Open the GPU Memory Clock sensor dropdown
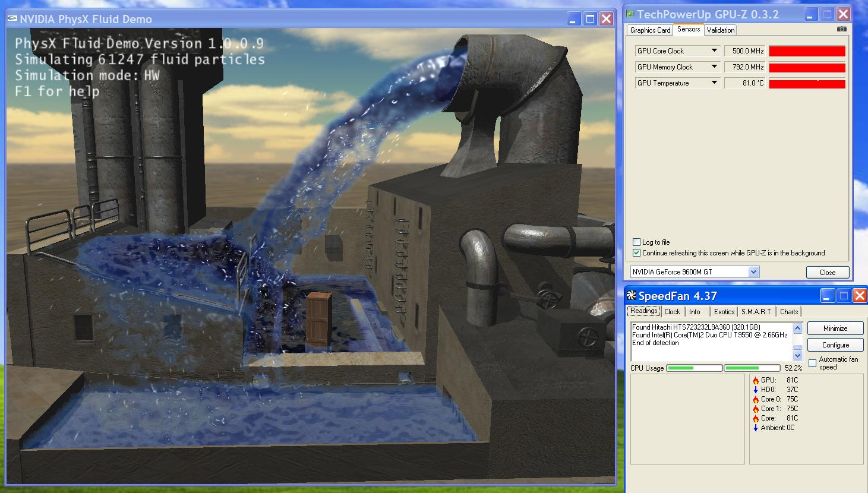Screen dimensions: 868x493 715,67
